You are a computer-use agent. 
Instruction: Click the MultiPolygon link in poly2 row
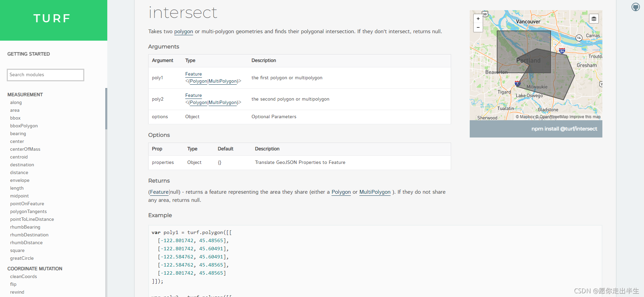click(x=223, y=102)
